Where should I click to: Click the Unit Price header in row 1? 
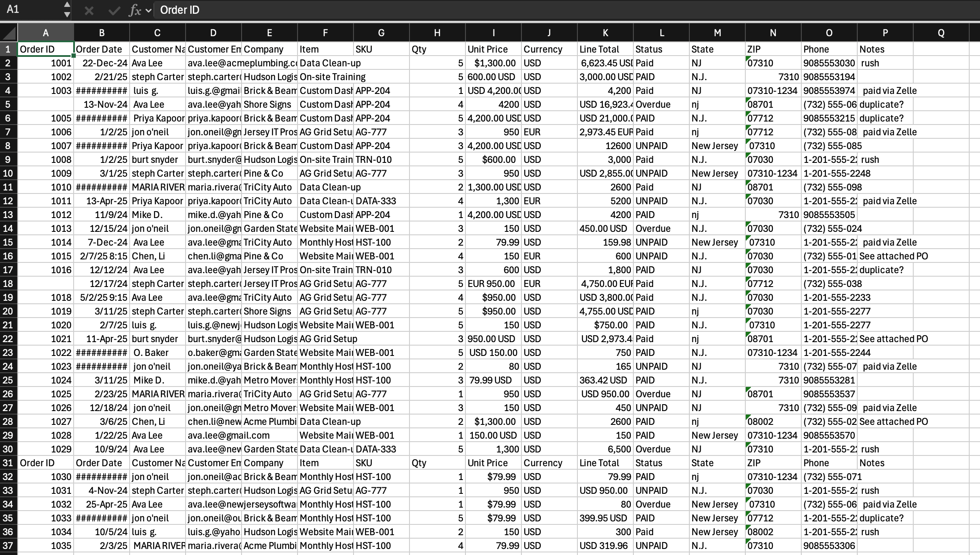(493, 49)
